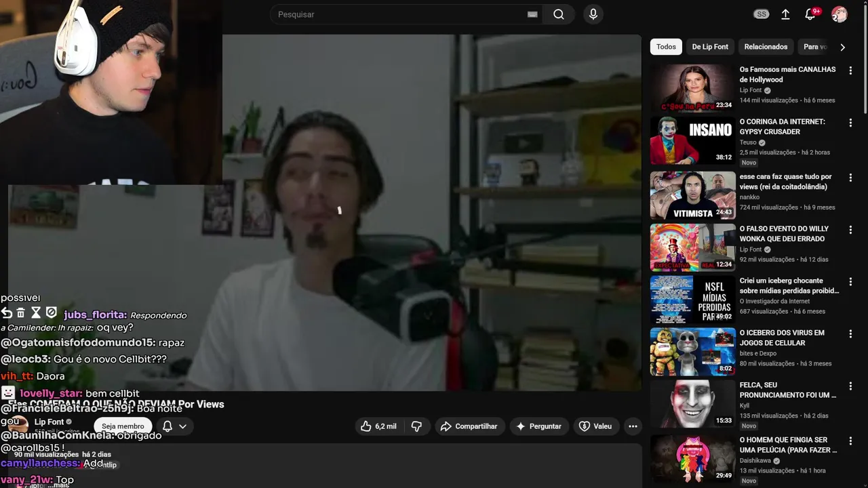Image resolution: width=868 pixels, height=488 pixels.
Task: Click the shield moderation icon in chat overlay
Action: [x=52, y=313]
